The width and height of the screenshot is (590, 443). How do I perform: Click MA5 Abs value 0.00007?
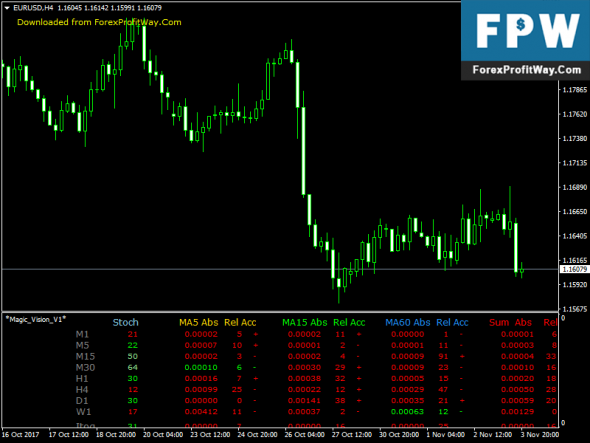(201, 345)
